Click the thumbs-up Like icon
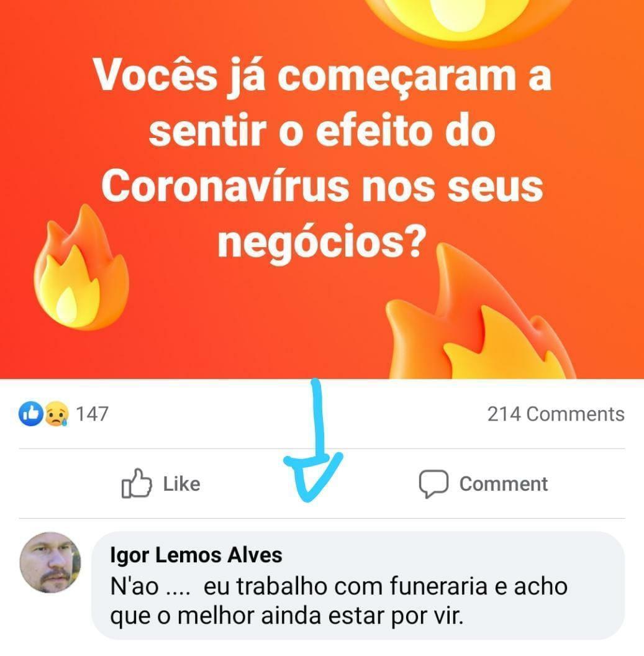644x656 pixels. [137, 484]
